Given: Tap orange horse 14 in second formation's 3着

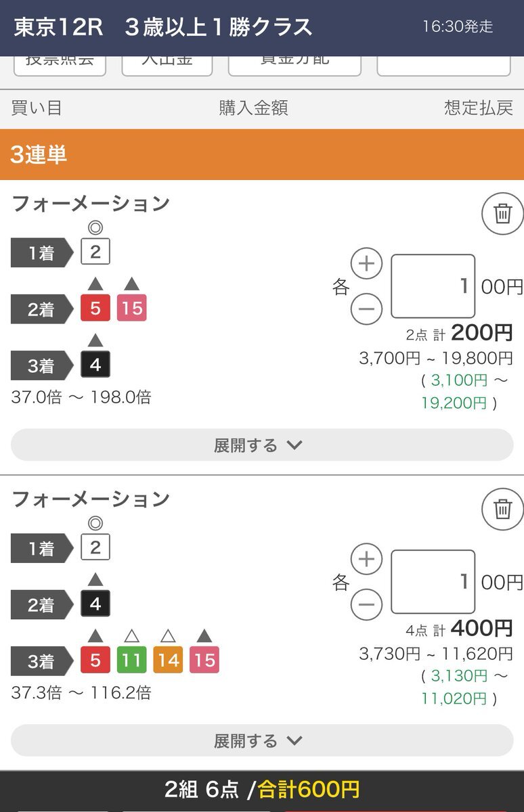Looking at the screenshot, I should [x=169, y=660].
